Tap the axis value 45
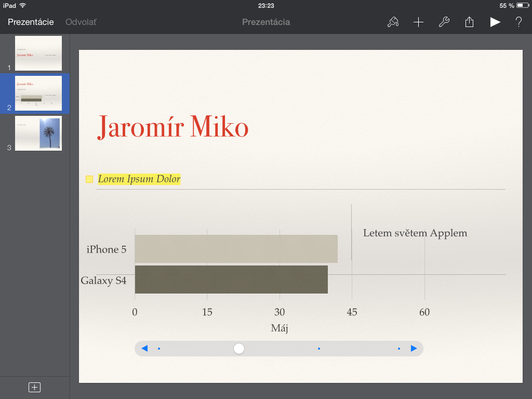The height and width of the screenshot is (399, 532). (352, 312)
